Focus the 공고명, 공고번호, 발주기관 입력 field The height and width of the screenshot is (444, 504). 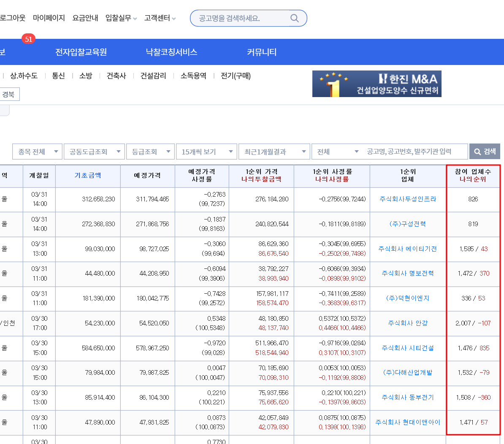coord(415,152)
